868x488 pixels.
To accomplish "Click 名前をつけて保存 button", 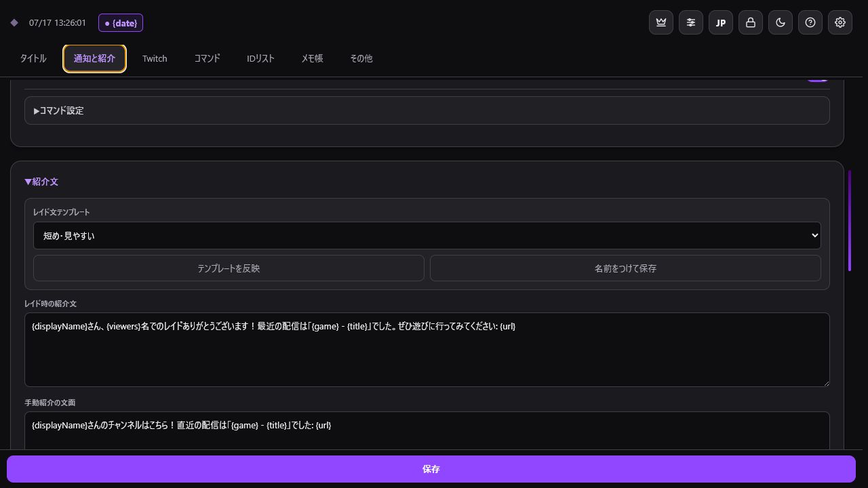I will [x=625, y=268].
